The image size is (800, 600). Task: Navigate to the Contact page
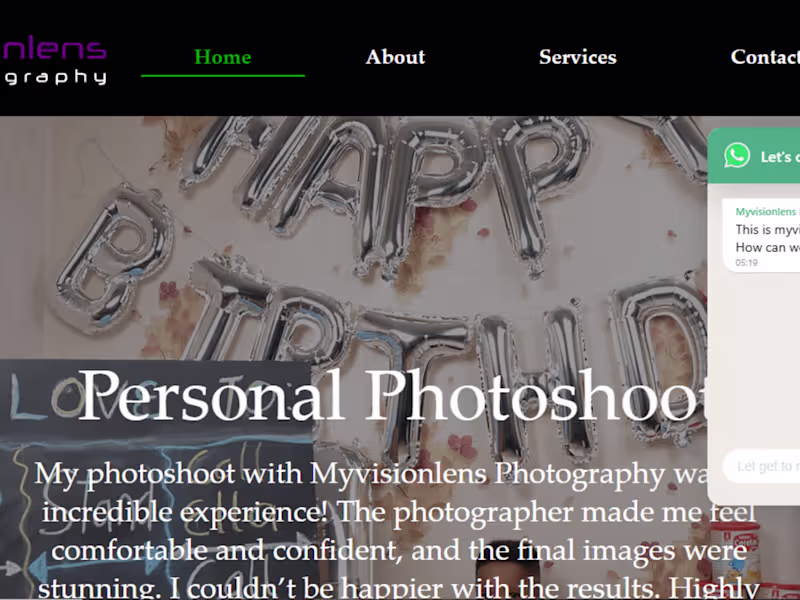(x=765, y=57)
